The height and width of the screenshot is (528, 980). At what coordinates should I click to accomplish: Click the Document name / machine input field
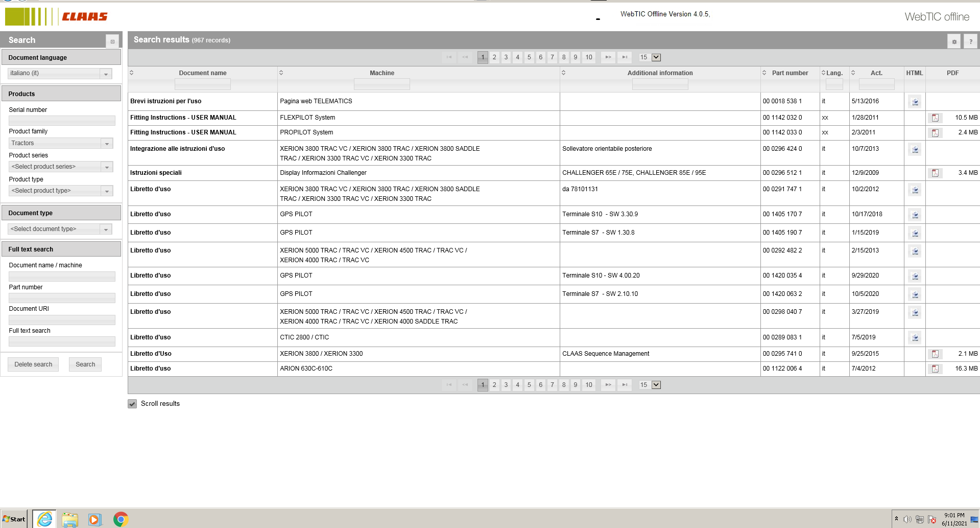pyautogui.click(x=62, y=276)
